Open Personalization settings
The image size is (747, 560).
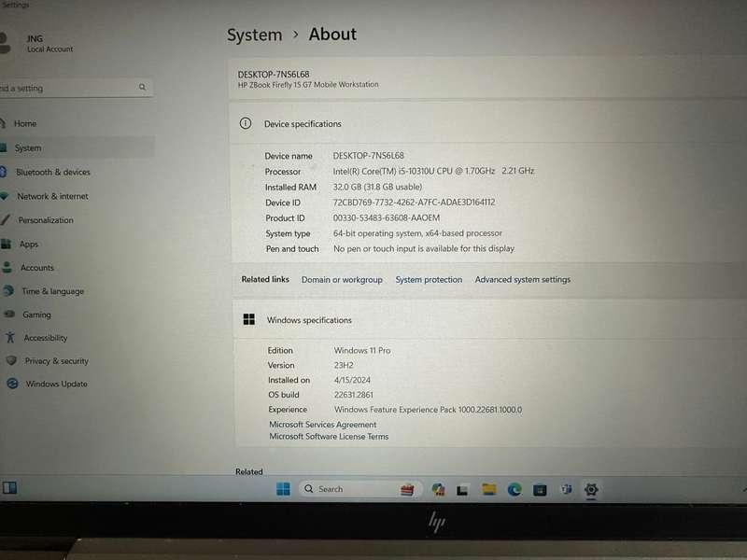pos(46,220)
